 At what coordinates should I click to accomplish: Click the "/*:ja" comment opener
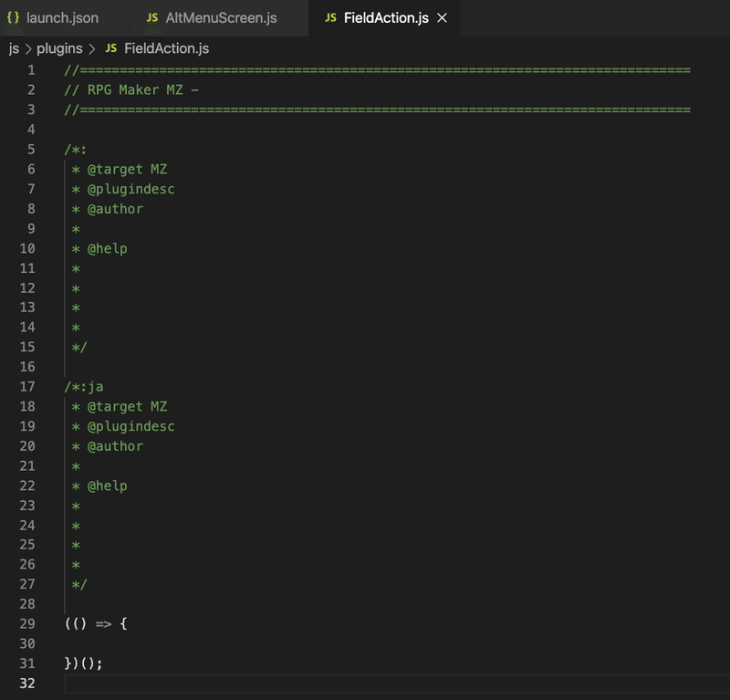[x=84, y=387]
